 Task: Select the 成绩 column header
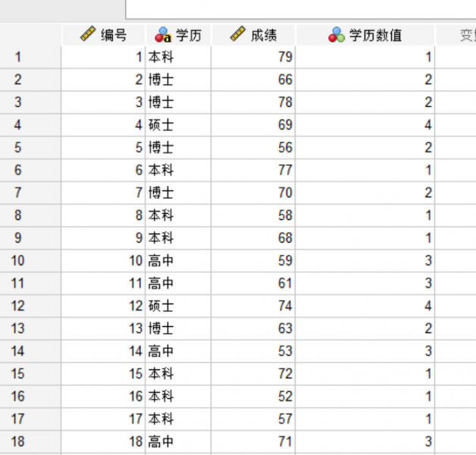[x=253, y=35]
